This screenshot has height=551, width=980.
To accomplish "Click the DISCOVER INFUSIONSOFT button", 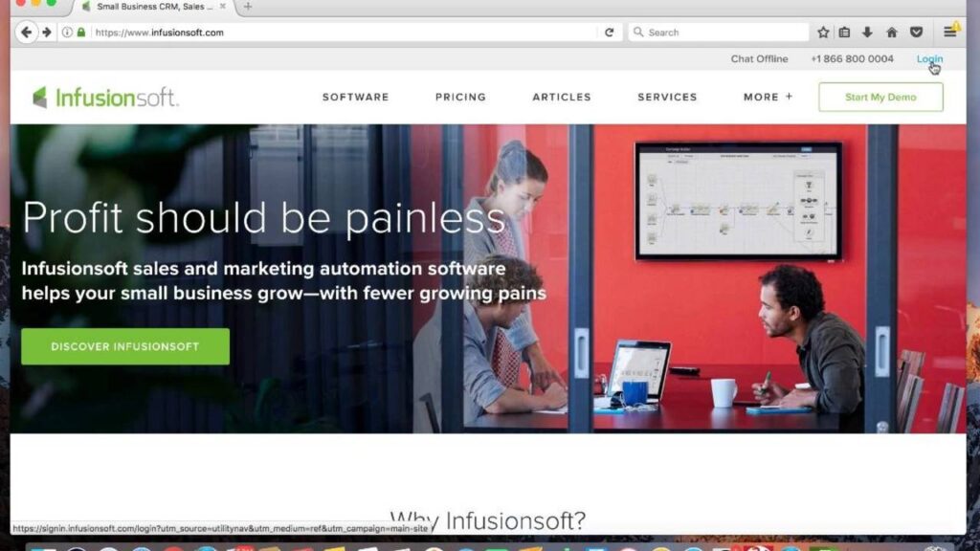I will pyautogui.click(x=125, y=346).
